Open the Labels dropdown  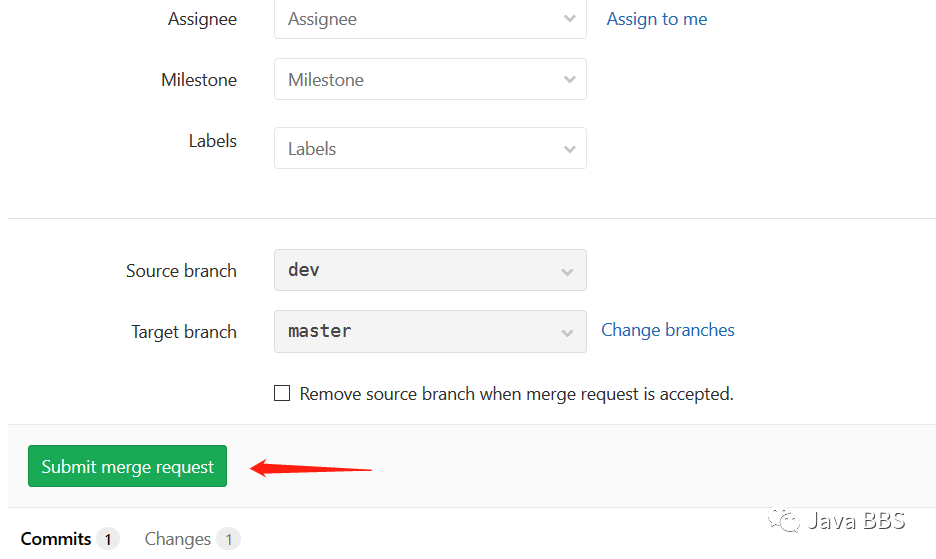pyautogui.click(x=430, y=148)
